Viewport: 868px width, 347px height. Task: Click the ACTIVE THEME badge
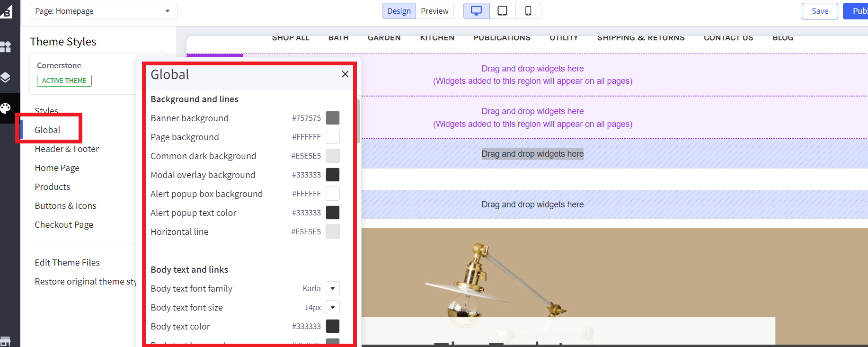pos(64,80)
